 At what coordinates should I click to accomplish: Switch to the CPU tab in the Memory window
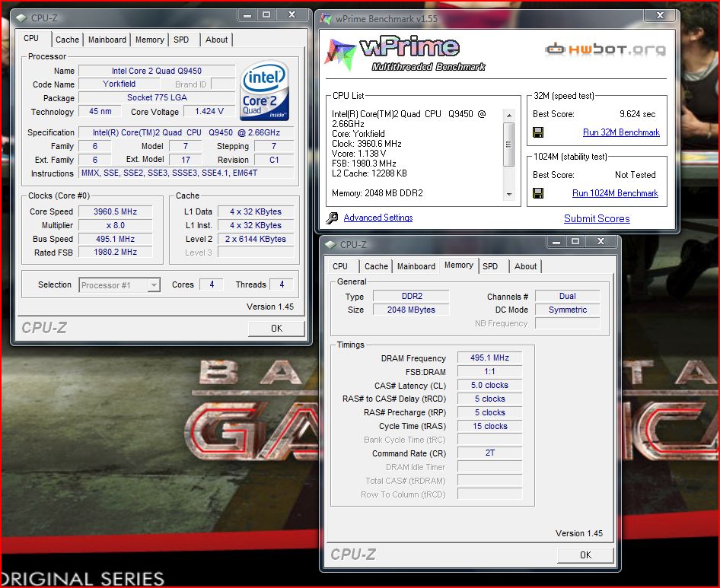pyautogui.click(x=340, y=266)
